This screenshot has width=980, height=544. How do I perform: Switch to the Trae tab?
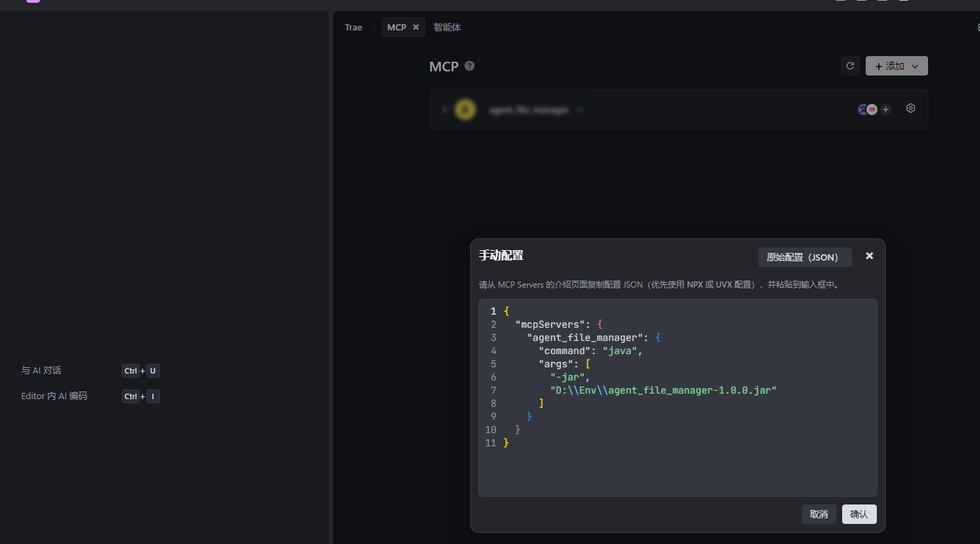353,27
